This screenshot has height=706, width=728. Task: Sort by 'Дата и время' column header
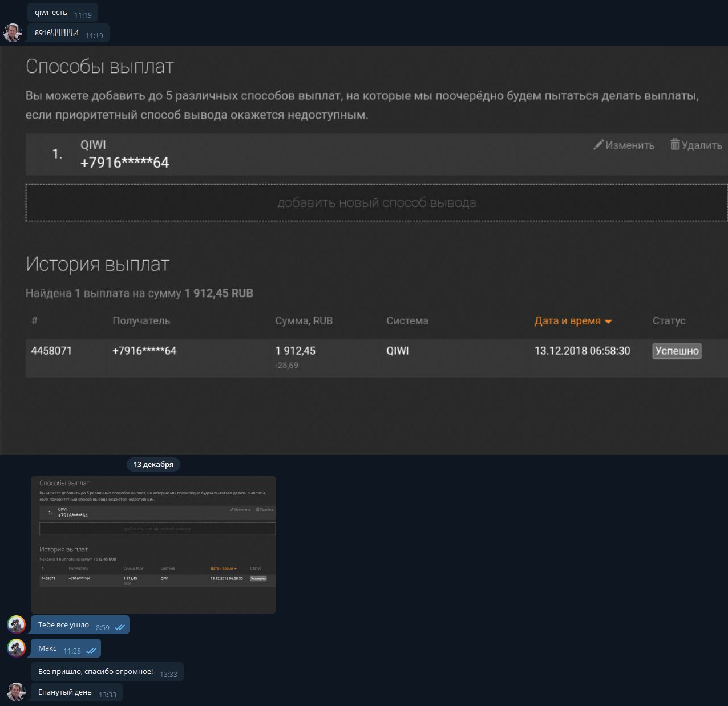pos(568,321)
